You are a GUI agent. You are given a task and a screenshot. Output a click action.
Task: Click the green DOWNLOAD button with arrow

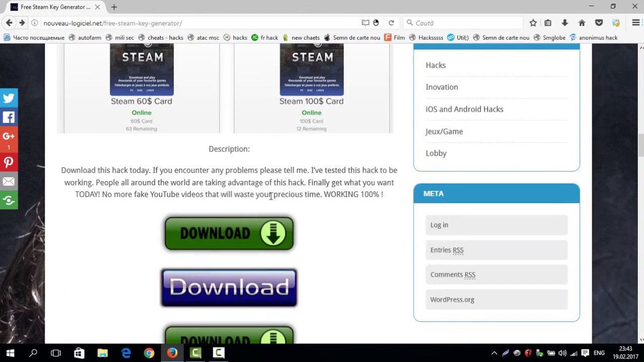pyautogui.click(x=229, y=233)
